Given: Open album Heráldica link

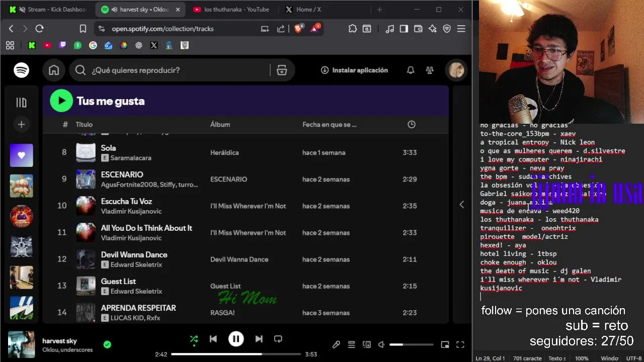Looking at the screenshot, I should point(224,152).
